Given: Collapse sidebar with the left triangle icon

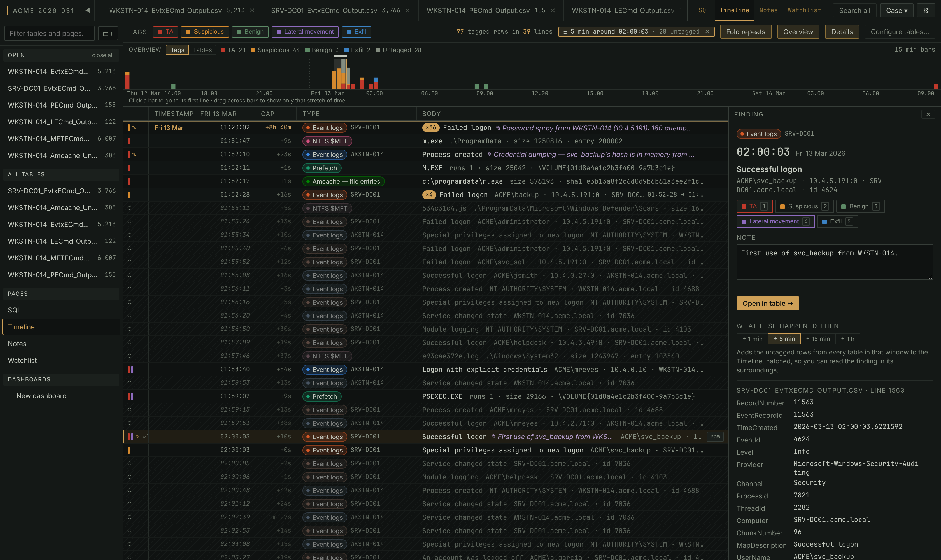Looking at the screenshot, I should pyautogui.click(x=88, y=10).
